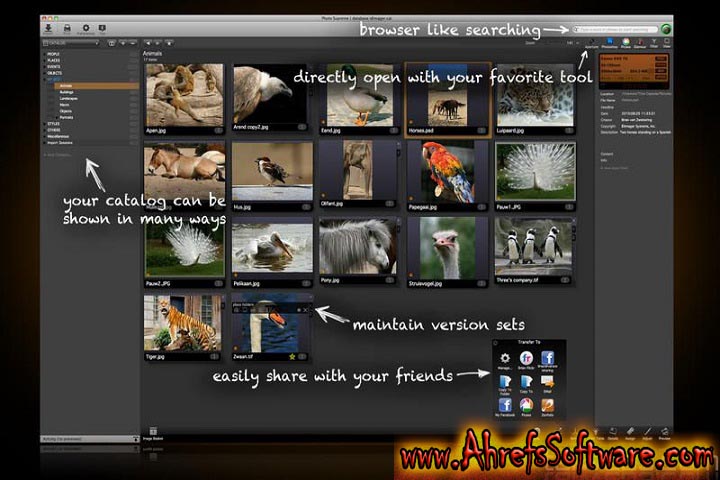The width and height of the screenshot is (720, 480).
Task: Select the Buildings catalog label
Action: [67, 92]
